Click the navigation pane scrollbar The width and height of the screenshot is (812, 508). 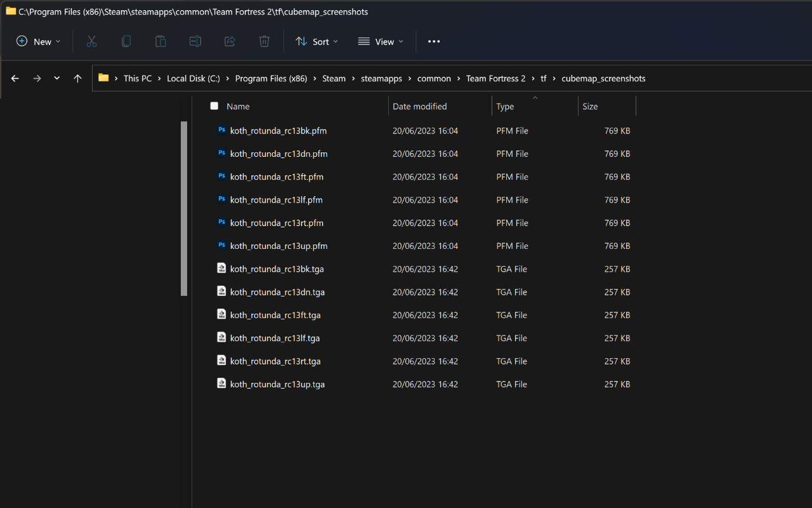(184, 208)
